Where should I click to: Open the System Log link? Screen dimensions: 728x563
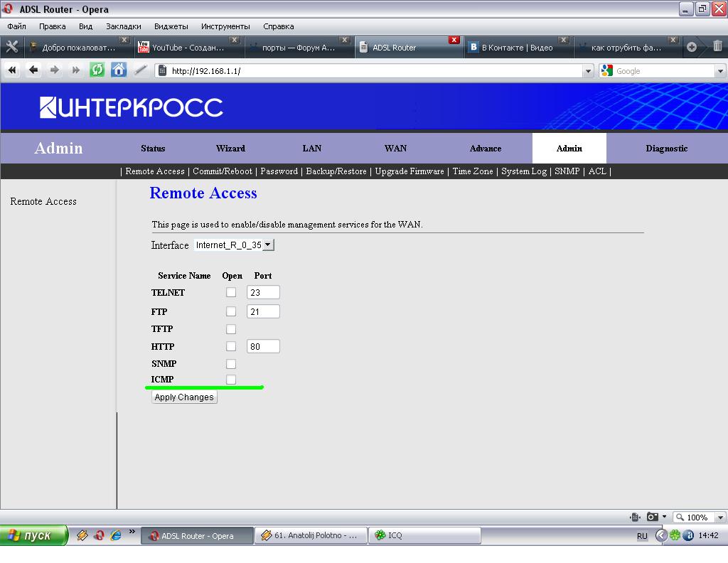524,171
